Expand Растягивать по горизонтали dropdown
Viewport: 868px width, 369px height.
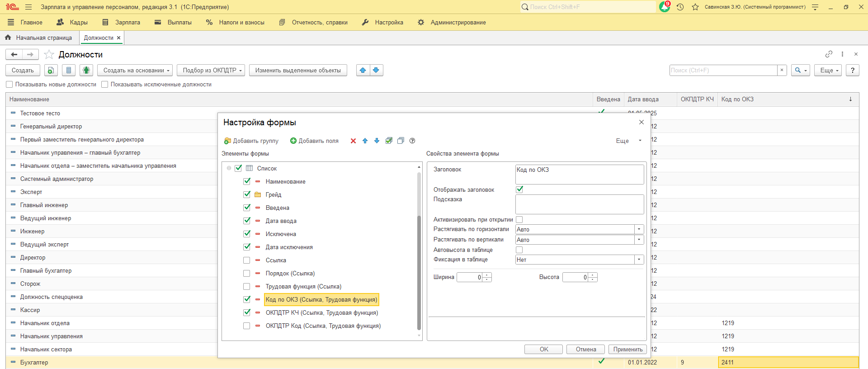(x=639, y=229)
